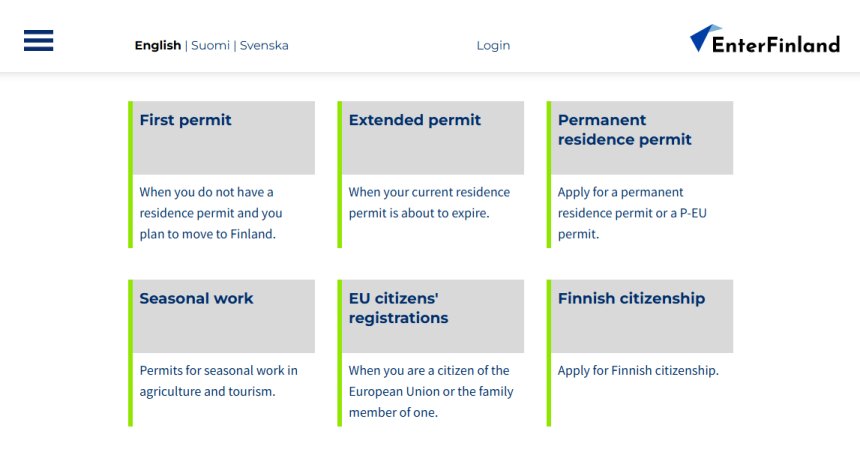The width and height of the screenshot is (860, 452).
Task: Click the green bar beside First permit
Action: (130, 174)
